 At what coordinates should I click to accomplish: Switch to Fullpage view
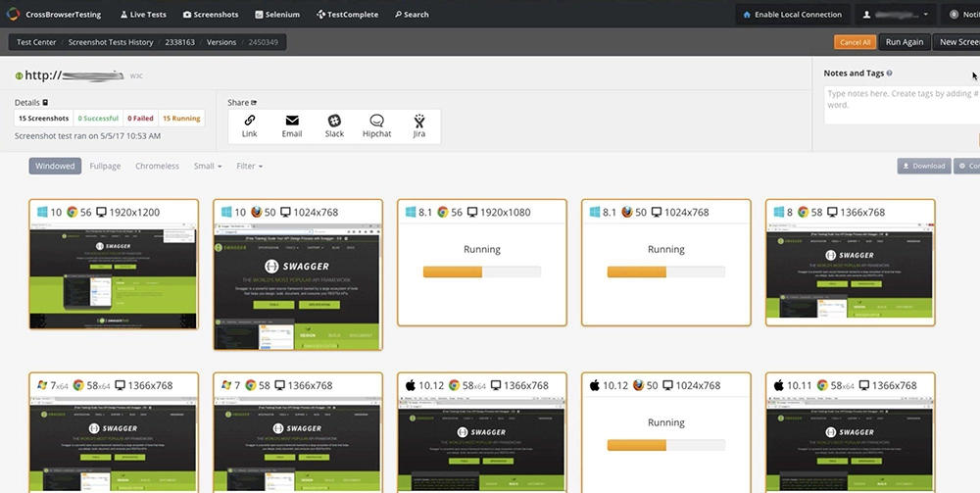(105, 166)
